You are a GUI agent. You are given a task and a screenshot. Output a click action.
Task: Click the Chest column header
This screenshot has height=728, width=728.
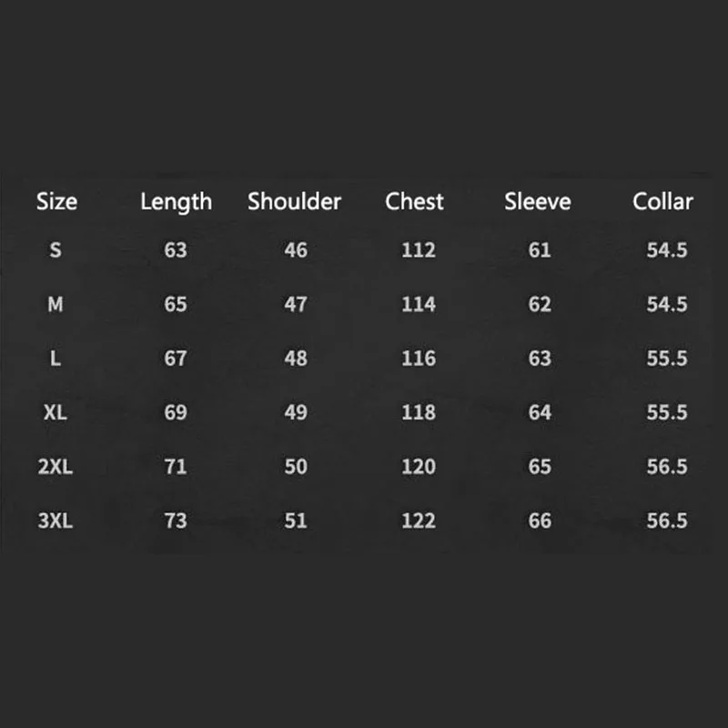(415, 201)
